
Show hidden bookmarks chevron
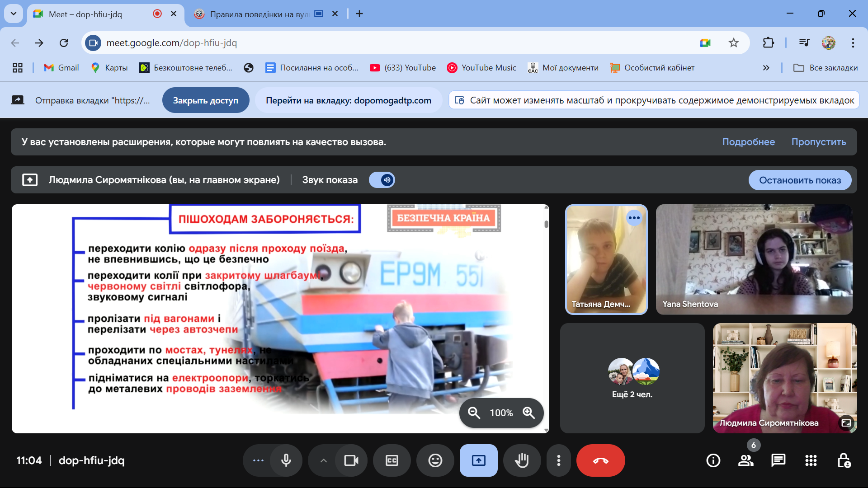(x=766, y=68)
